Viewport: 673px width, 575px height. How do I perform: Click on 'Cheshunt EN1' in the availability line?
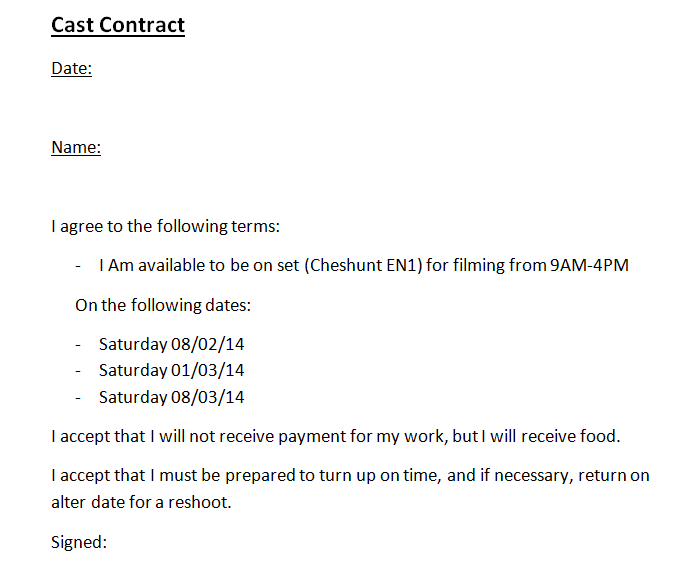pyautogui.click(x=364, y=266)
